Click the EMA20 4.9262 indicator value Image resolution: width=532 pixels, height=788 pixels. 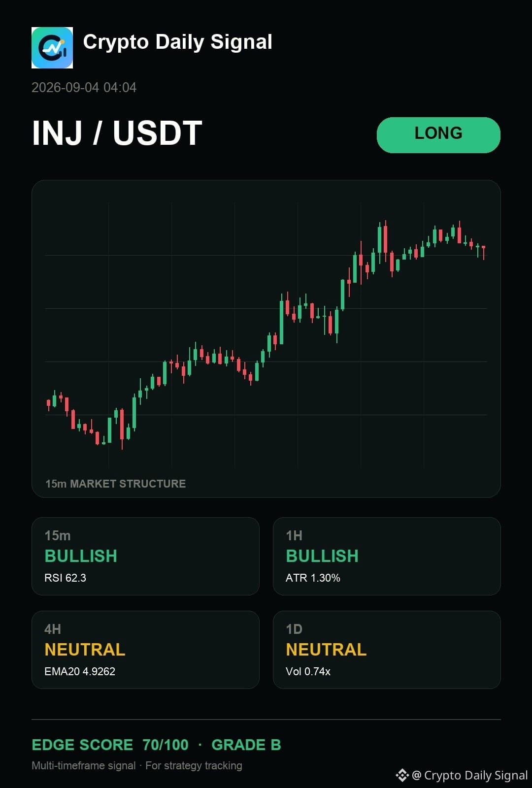pos(80,671)
